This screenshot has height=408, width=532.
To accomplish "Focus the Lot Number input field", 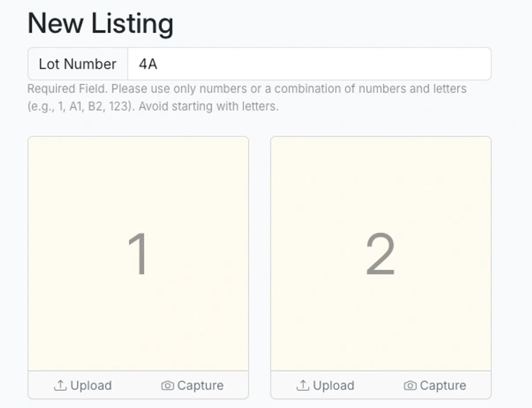I will click(309, 64).
